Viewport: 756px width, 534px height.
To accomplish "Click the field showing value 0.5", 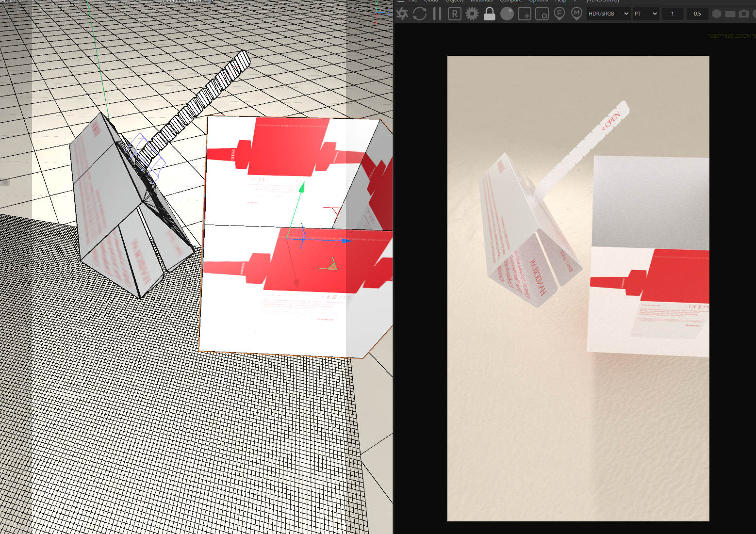I will (x=697, y=14).
